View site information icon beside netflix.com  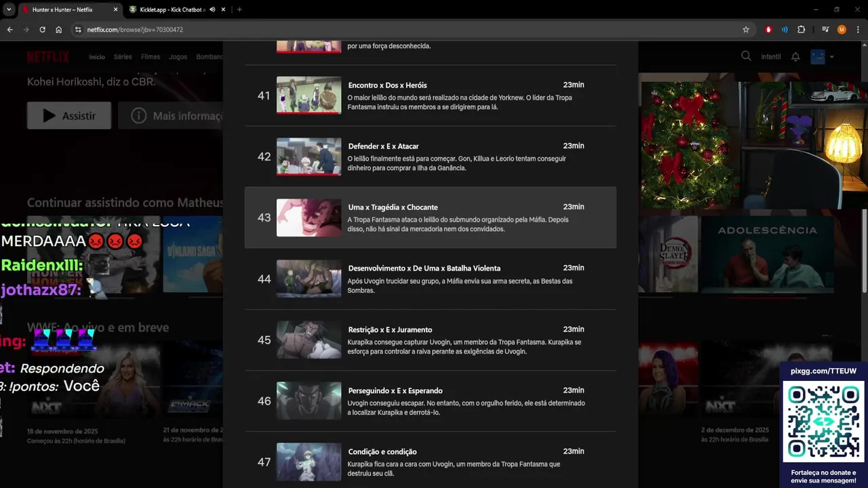coord(78,30)
